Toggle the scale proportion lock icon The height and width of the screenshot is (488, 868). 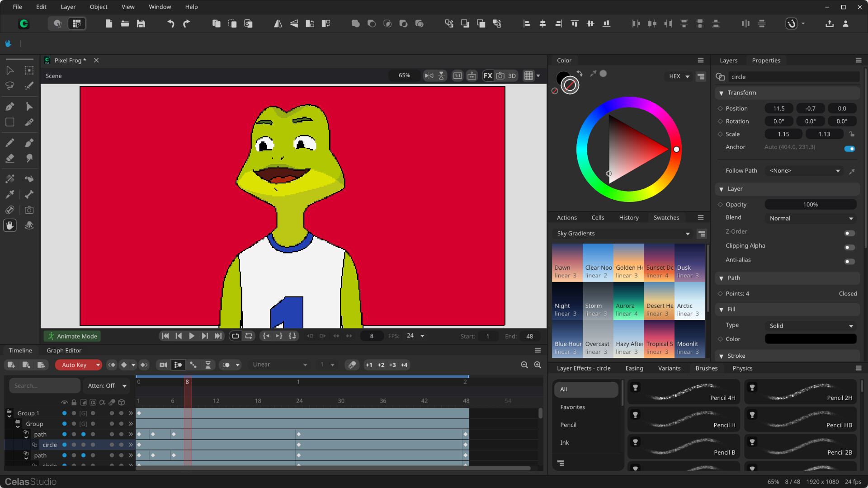pyautogui.click(x=852, y=134)
